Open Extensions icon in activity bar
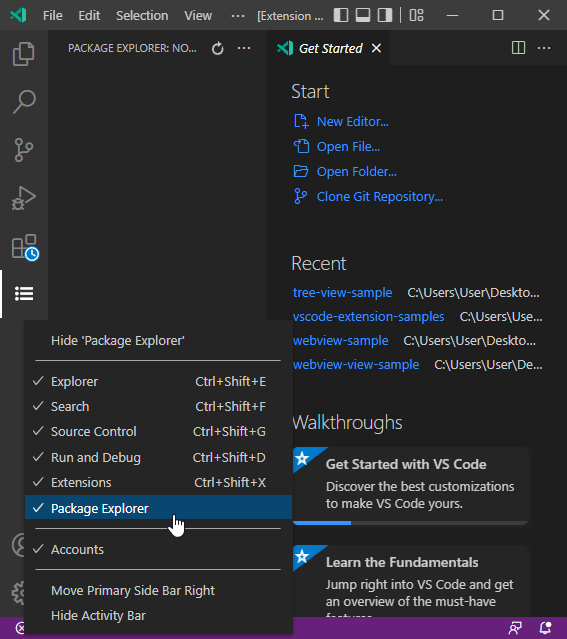 click(x=24, y=247)
